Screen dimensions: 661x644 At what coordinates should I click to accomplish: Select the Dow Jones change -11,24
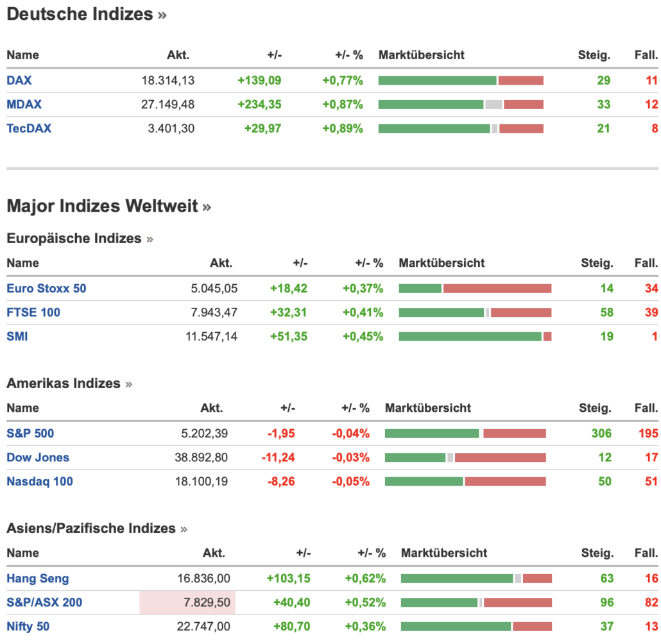[x=279, y=457]
